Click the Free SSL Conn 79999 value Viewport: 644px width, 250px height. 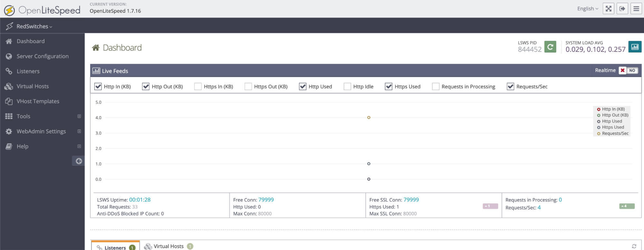point(411,200)
